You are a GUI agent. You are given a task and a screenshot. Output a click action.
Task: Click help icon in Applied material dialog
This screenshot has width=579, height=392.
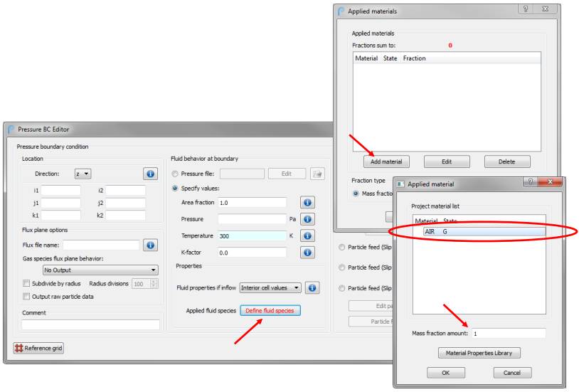click(531, 181)
